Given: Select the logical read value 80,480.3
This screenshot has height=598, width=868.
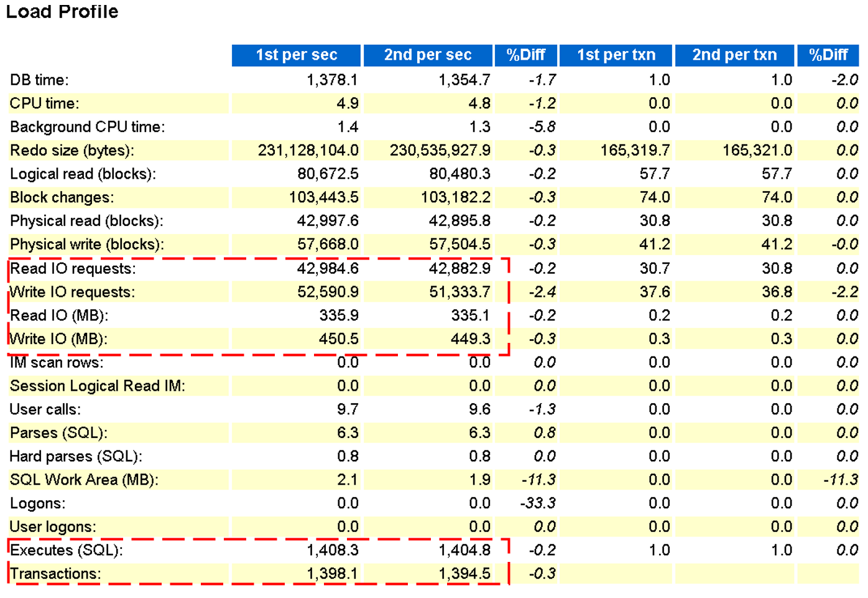Looking at the screenshot, I should [x=459, y=174].
